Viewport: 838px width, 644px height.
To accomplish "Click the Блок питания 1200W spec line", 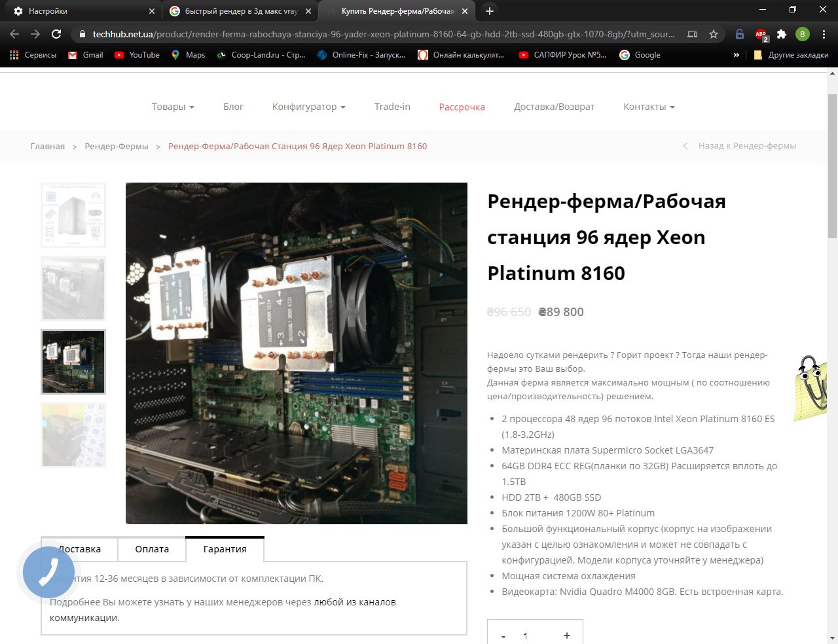I will tap(578, 513).
